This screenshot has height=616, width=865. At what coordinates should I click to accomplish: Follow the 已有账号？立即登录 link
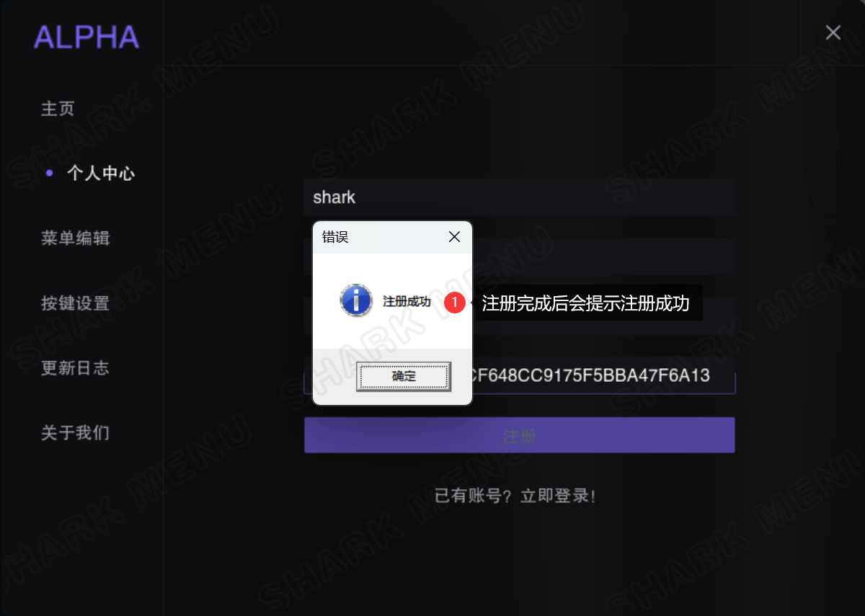click(x=515, y=496)
